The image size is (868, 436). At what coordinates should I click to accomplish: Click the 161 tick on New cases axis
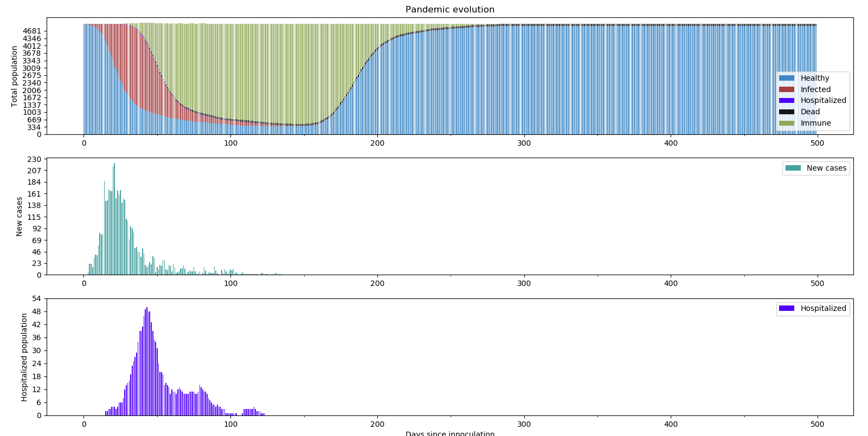pyautogui.click(x=34, y=194)
